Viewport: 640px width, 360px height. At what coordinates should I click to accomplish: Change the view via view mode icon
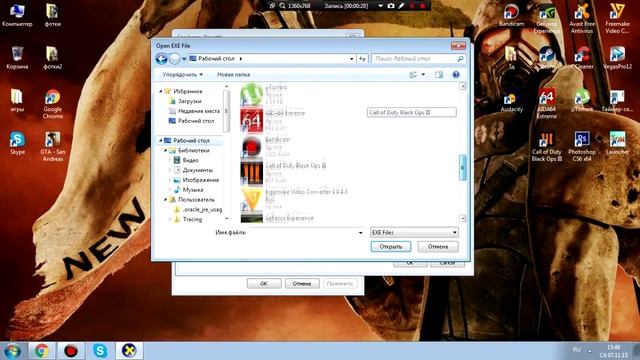[413, 75]
